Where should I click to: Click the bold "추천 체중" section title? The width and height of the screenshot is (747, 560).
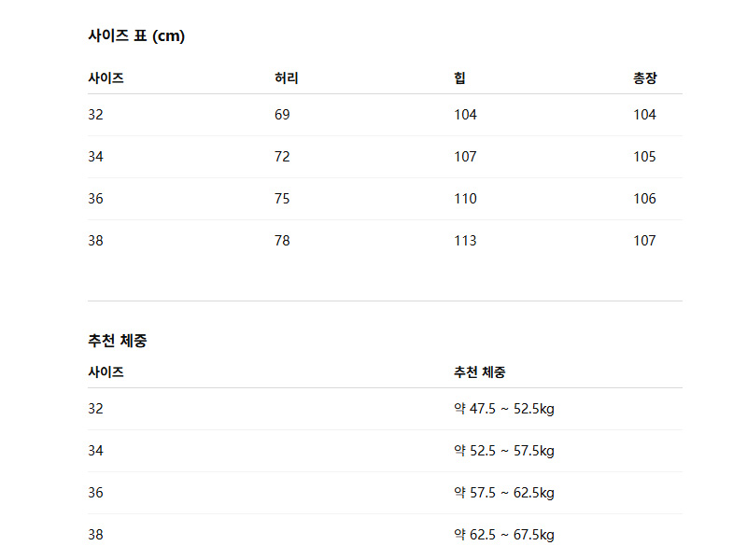(117, 342)
